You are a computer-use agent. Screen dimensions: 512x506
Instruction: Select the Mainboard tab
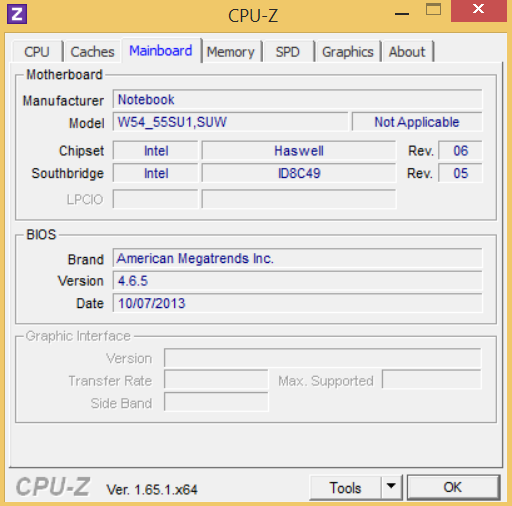click(161, 51)
